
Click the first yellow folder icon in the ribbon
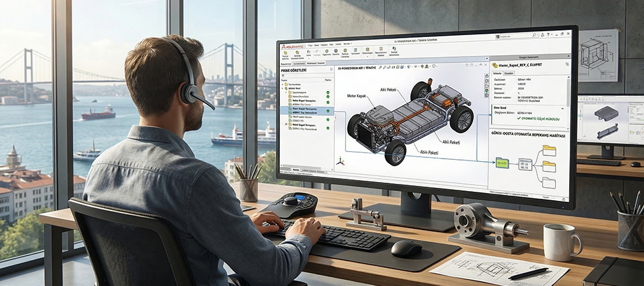[286, 53]
